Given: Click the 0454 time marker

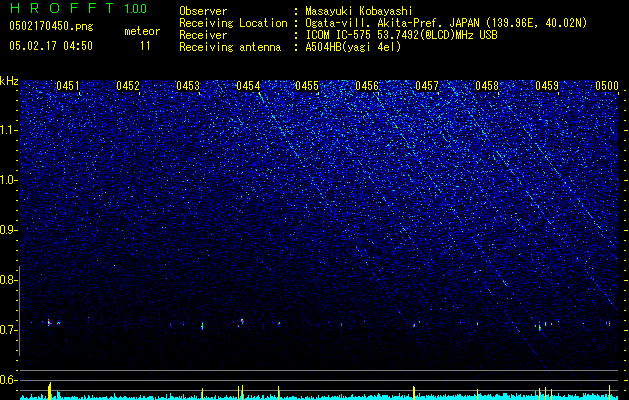Looking at the screenshot, I should 248,86.
